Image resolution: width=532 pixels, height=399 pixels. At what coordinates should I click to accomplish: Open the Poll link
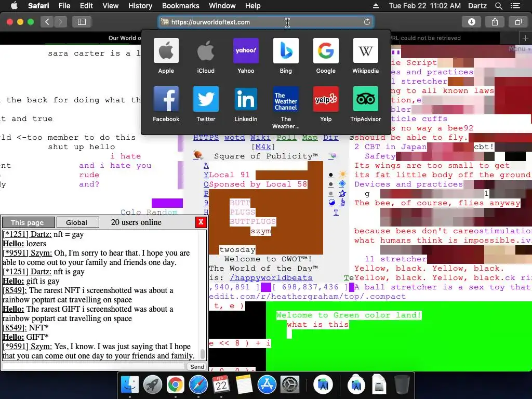(287, 137)
